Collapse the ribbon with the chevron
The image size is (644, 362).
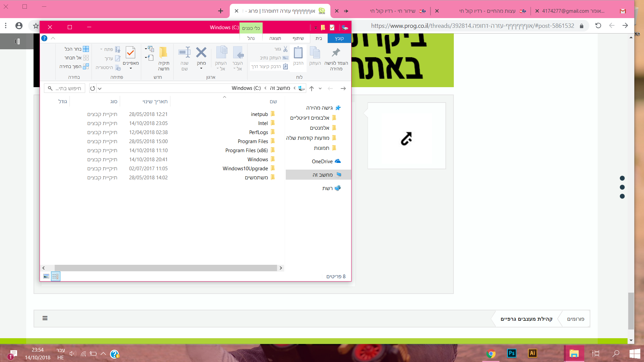click(x=53, y=38)
